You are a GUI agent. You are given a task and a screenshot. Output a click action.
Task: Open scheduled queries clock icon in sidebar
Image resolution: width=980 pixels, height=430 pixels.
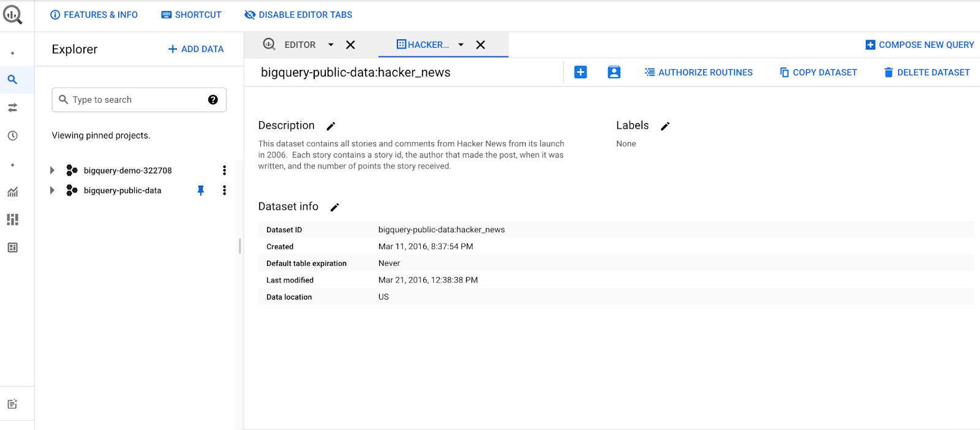click(x=12, y=136)
